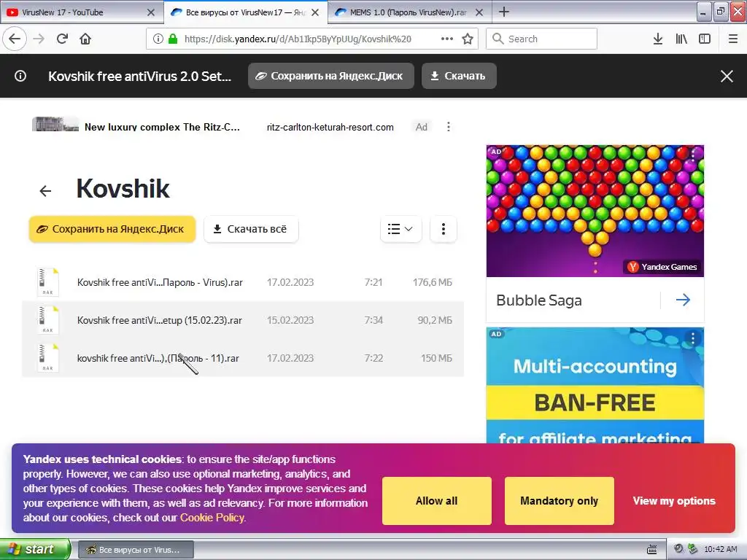Open the Ritz-Carlton ad options menu
This screenshot has width=747, height=560.
(x=449, y=127)
